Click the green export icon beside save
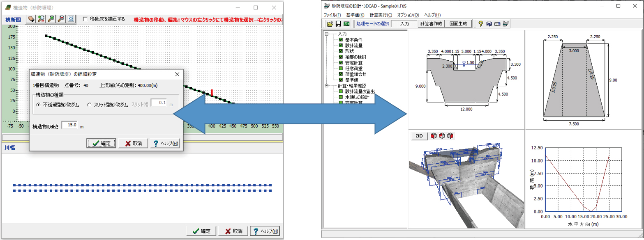 point(347,24)
